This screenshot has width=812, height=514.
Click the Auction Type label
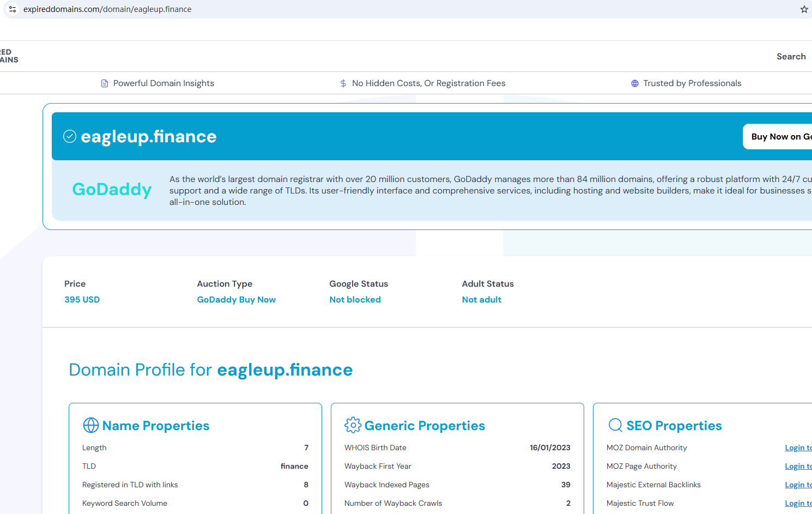225,284
